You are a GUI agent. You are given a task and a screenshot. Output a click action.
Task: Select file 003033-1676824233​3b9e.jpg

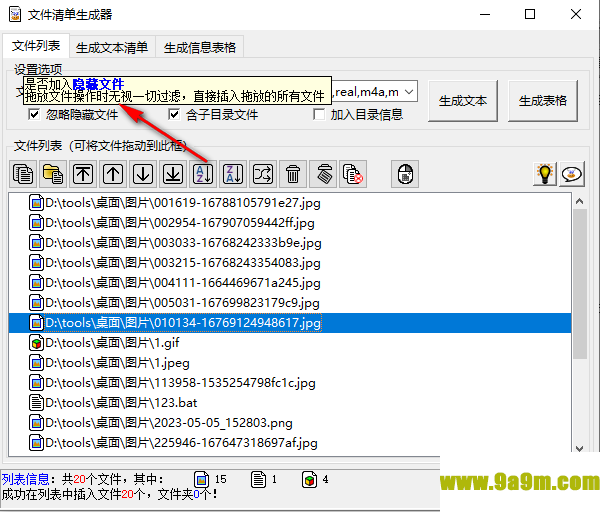290,243
